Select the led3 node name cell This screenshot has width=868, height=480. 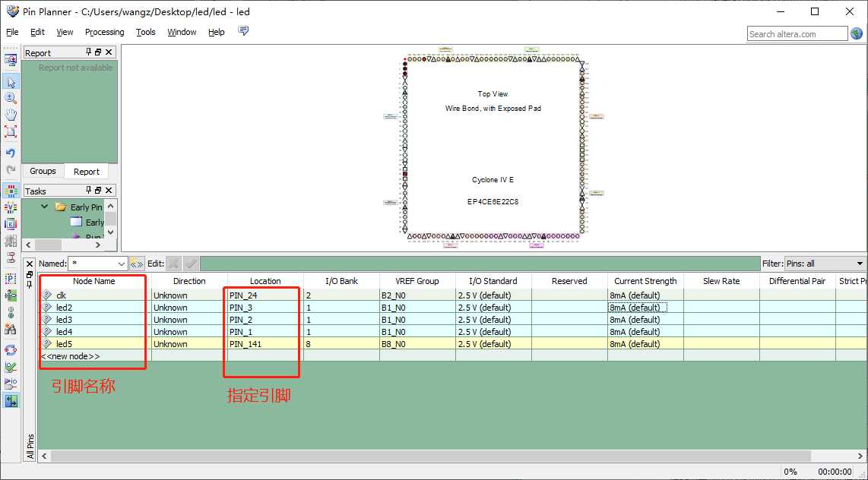click(94, 320)
